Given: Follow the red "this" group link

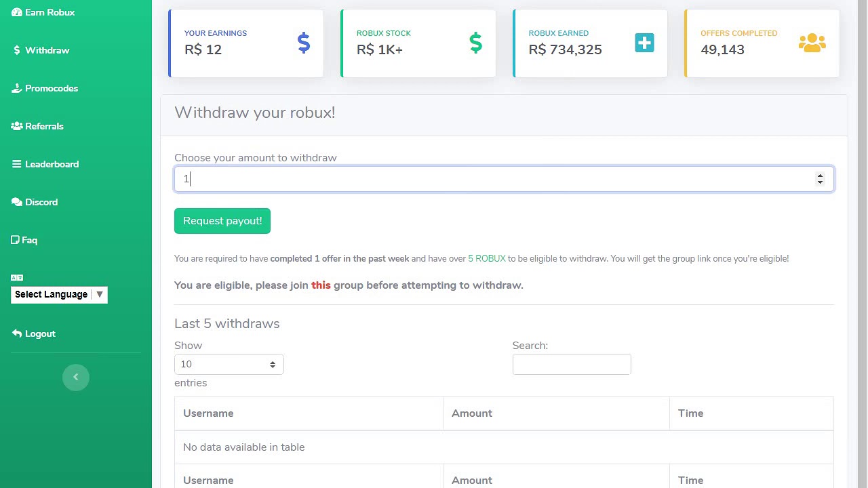Looking at the screenshot, I should 321,285.
